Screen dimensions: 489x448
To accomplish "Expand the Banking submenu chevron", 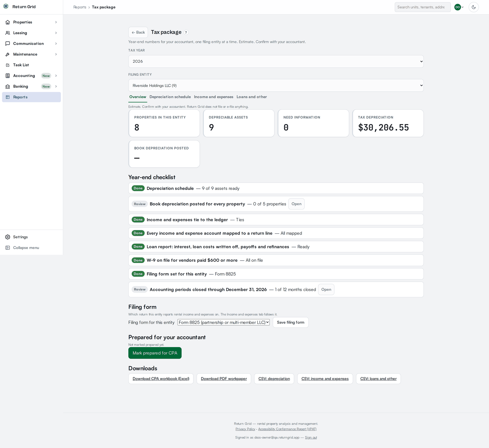I will coord(56,87).
